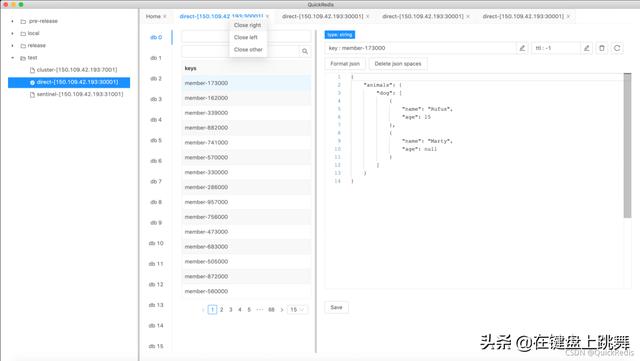
Task: Select key member-570000
Action: click(246, 158)
